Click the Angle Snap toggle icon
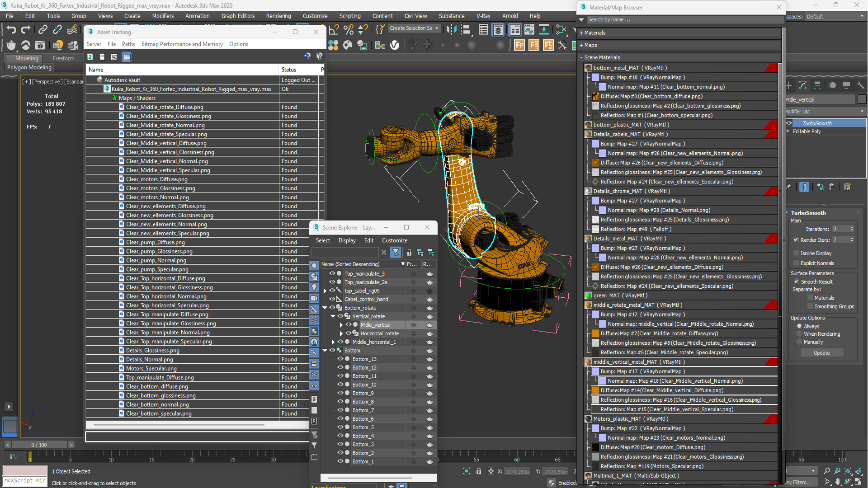Image resolution: width=868 pixels, height=488 pixels. point(334,30)
